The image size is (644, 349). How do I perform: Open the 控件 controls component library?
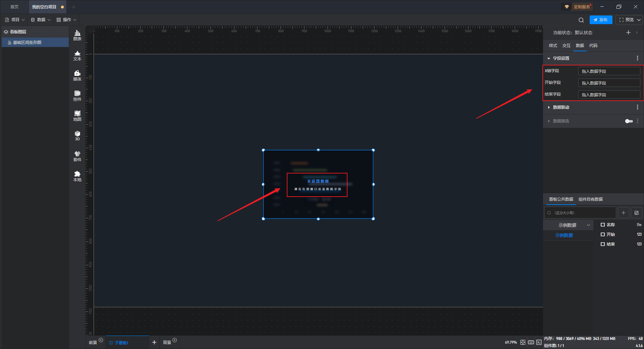click(77, 96)
